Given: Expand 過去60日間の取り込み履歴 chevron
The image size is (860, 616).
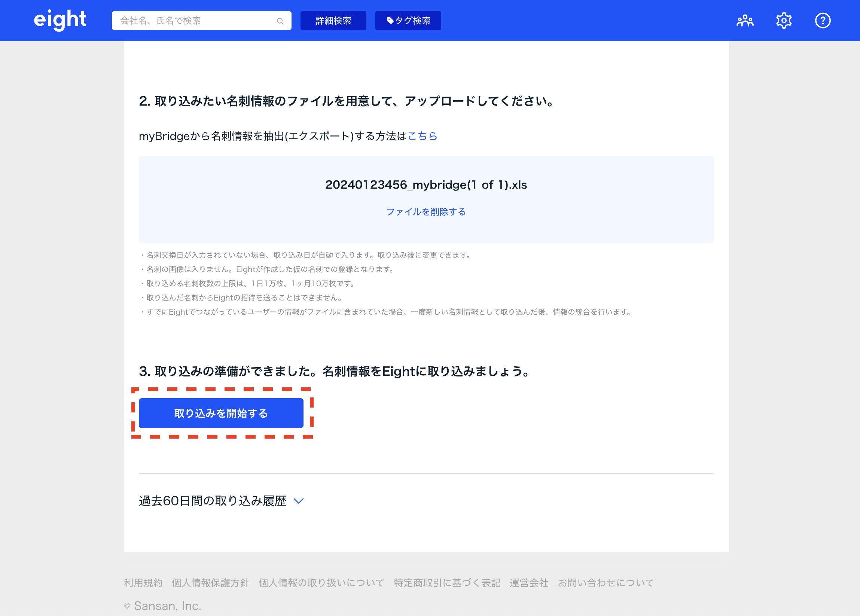Looking at the screenshot, I should [x=299, y=501].
